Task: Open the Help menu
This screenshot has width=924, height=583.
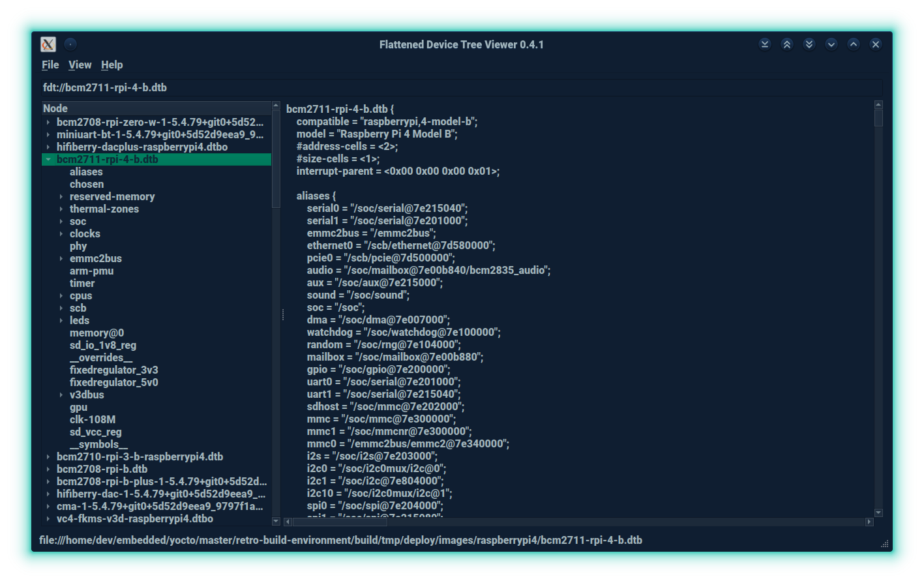Action: coord(112,65)
